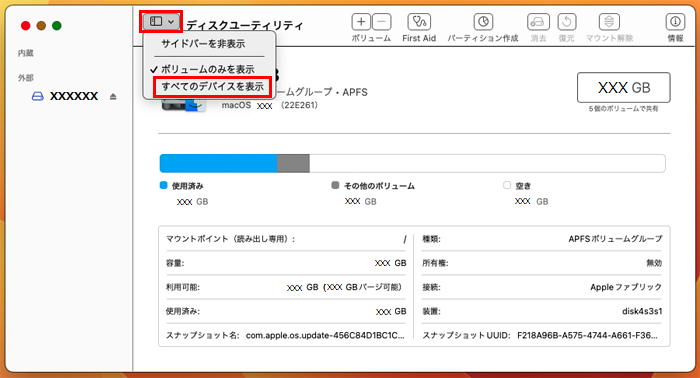Click the 接続 Appleファブリック row
Viewport: 700px width, 378px height.
click(542, 287)
